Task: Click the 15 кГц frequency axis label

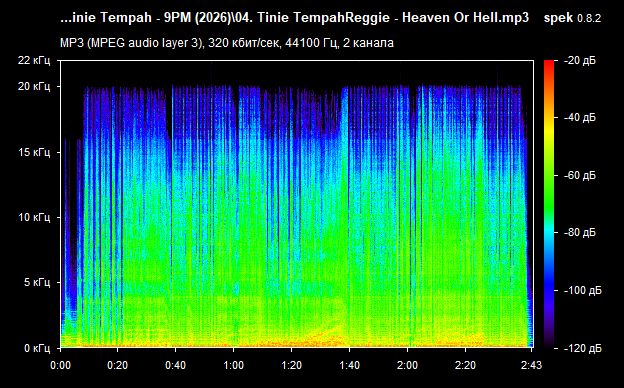Action: 34,152
